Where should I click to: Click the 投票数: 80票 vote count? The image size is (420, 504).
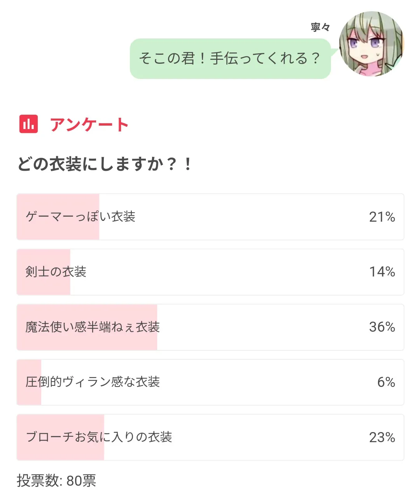(56, 481)
